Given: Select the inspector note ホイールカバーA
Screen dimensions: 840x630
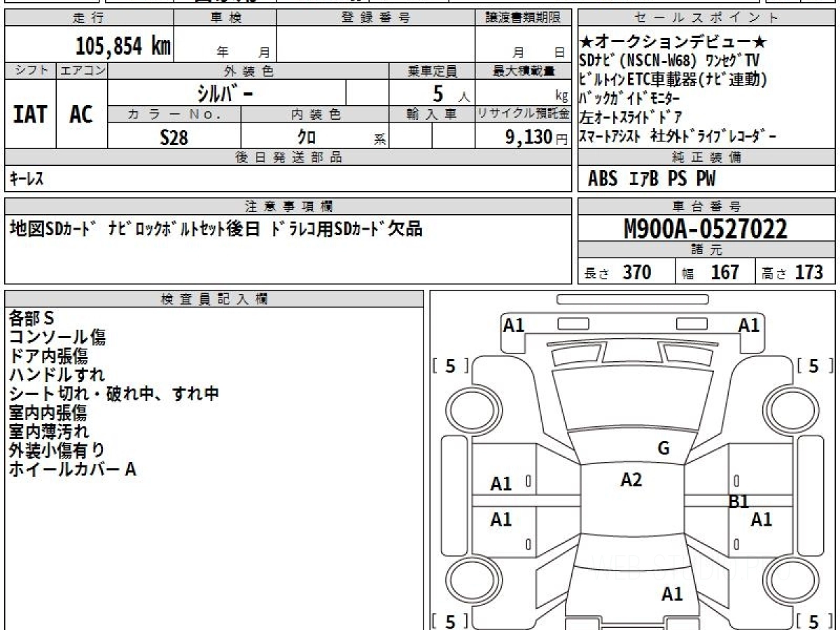Looking at the screenshot, I should [72, 470].
